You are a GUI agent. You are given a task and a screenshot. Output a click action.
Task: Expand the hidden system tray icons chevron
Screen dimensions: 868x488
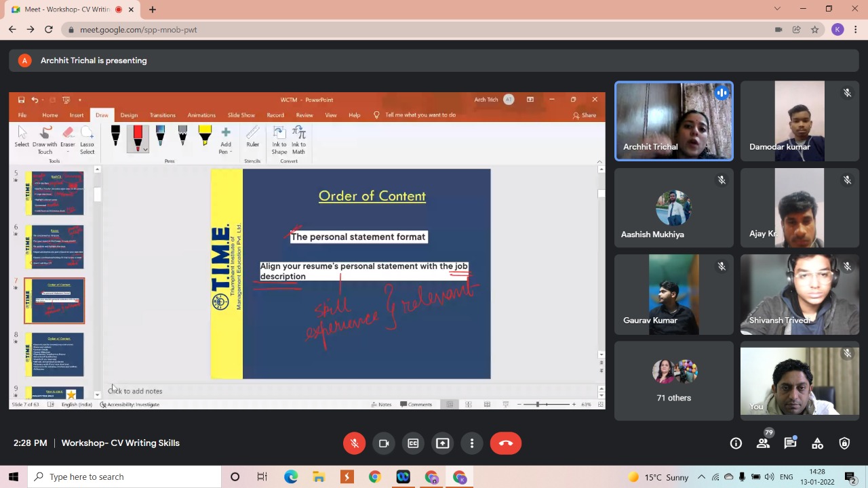(x=701, y=477)
